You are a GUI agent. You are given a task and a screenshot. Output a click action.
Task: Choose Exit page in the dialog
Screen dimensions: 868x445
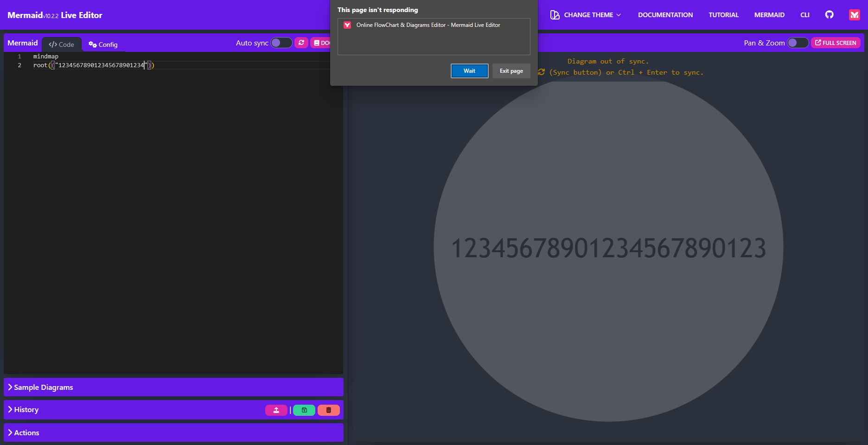(x=511, y=70)
